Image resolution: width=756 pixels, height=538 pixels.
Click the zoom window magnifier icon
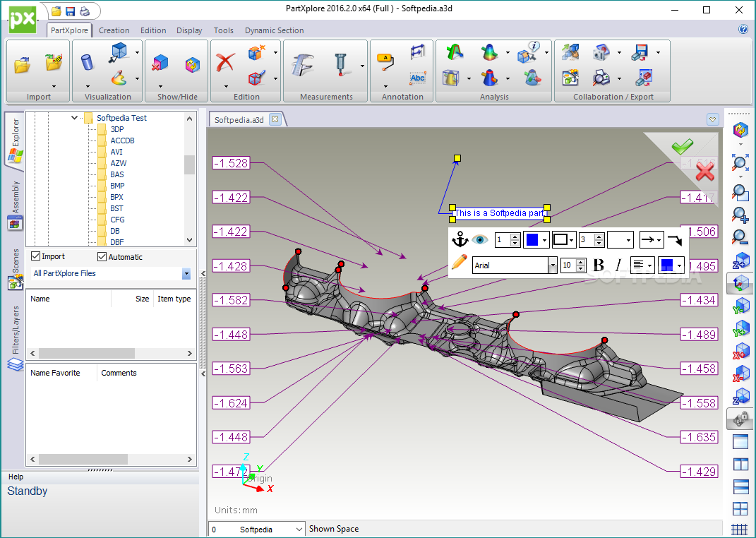[x=740, y=193]
